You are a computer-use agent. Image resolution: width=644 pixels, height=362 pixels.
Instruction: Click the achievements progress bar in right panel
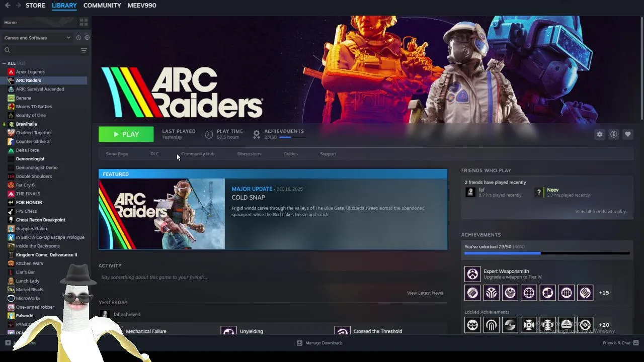pyautogui.click(x=547, y=253)
